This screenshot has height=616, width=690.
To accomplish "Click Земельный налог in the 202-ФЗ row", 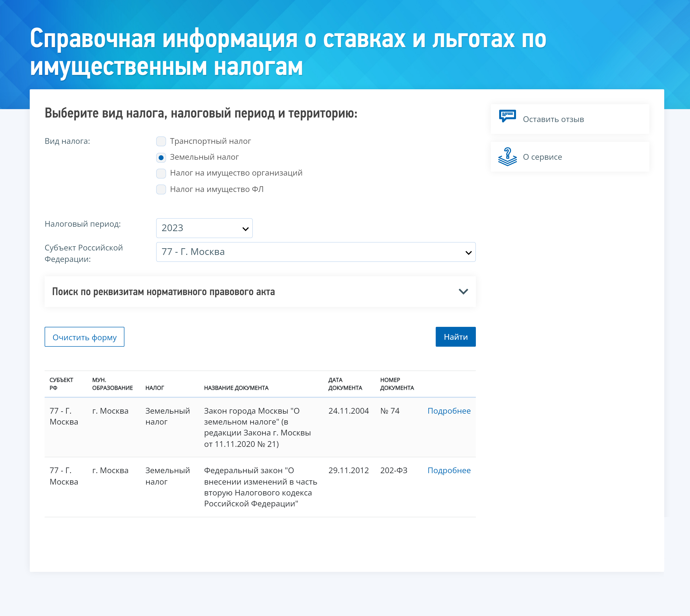I will tap(168, 476).
